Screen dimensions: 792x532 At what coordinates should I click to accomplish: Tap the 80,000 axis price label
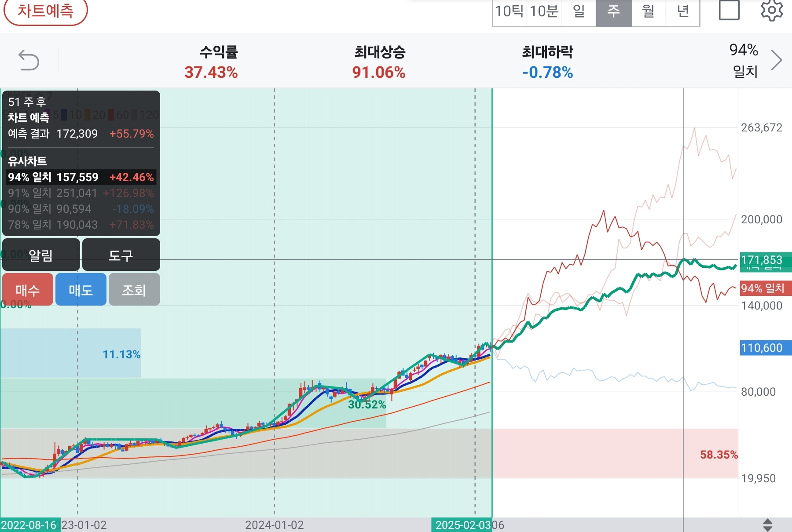[x=758, y=392]
